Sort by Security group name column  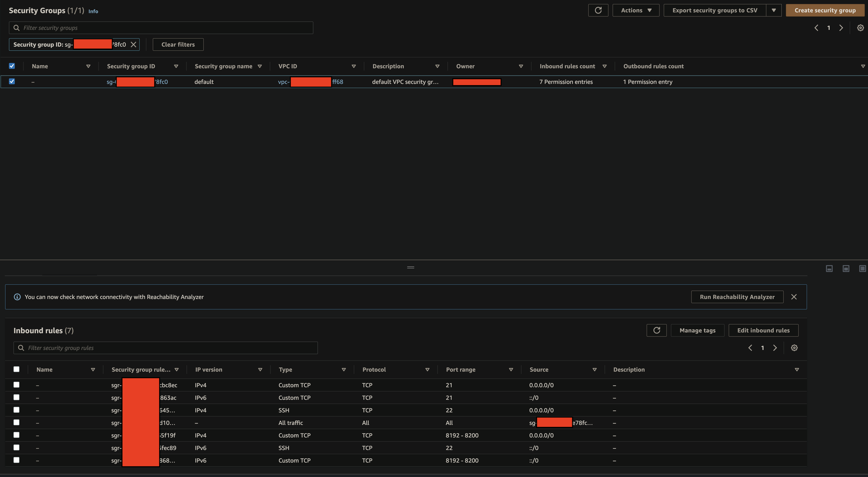[259, 66]
